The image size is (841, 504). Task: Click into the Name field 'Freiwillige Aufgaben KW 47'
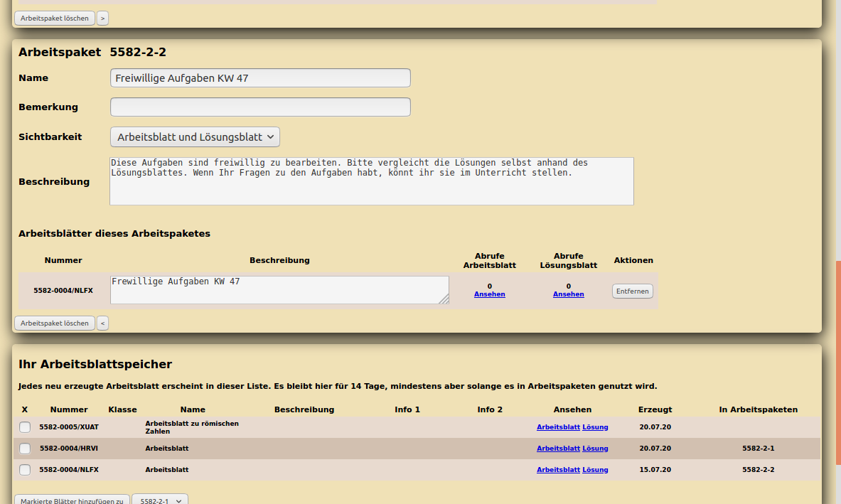tap(260, 78)
